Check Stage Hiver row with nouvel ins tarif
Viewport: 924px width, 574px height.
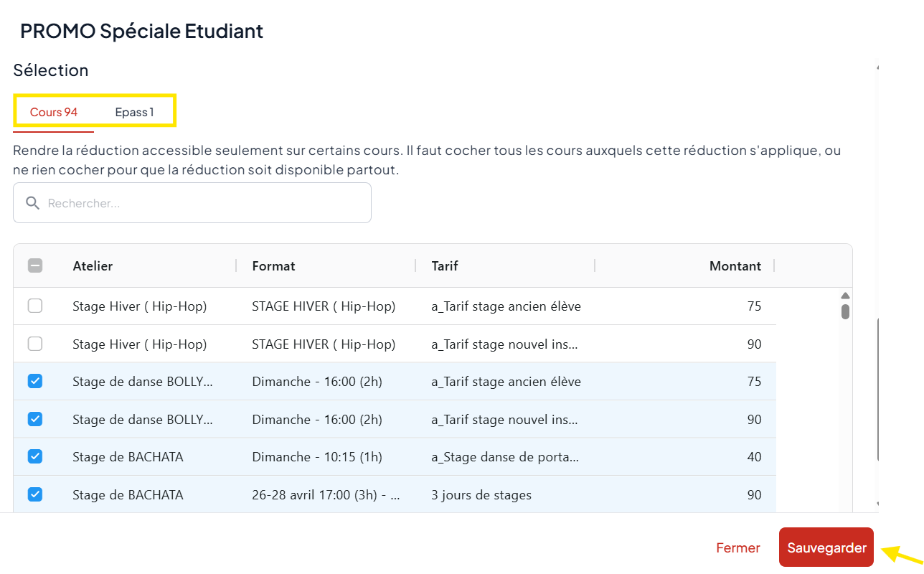click(34, 344)
